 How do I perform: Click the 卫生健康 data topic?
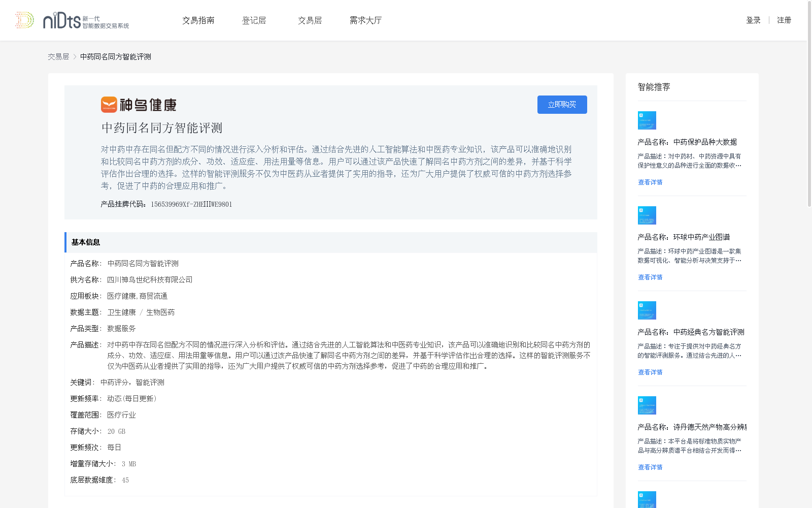coord(121,312)
